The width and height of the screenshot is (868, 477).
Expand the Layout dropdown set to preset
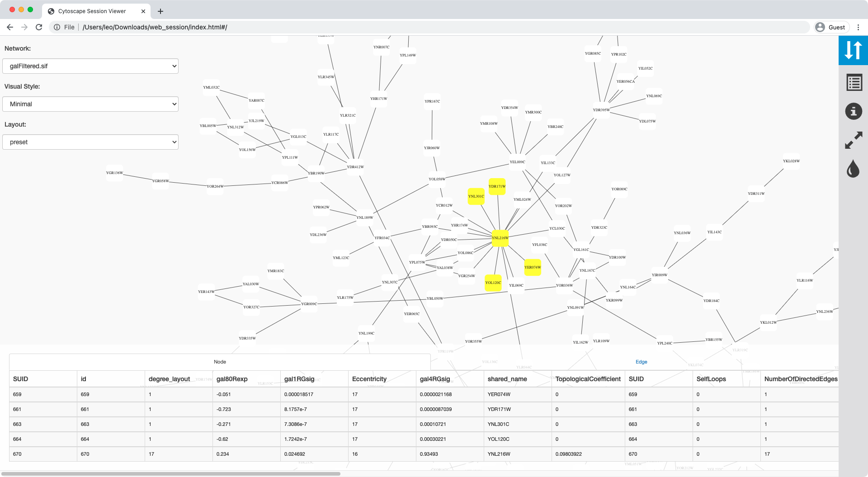(x=90, y=142)
